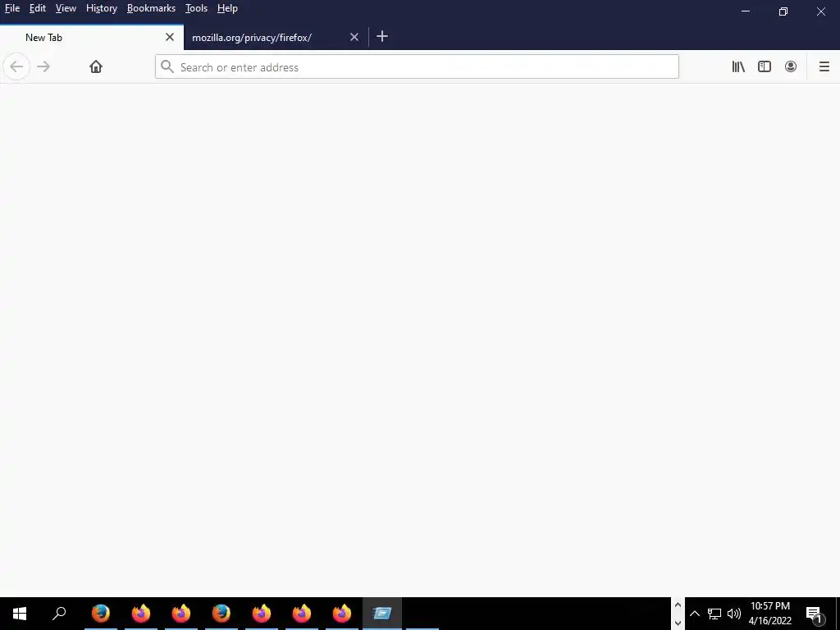Viewport: 840px width, 630px height.
Task: Focus the Search or enter address field
Action: pyautogui.click(x=417, y=66)
